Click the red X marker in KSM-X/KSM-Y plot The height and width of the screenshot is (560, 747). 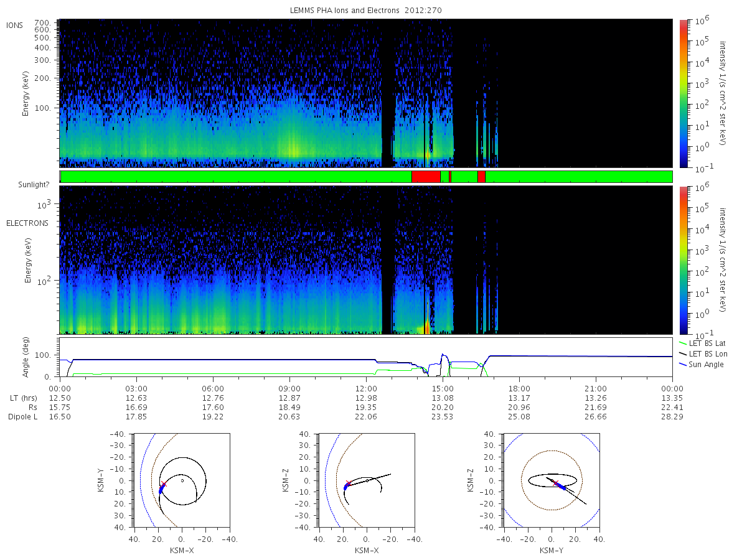click(x=164, y=483)
